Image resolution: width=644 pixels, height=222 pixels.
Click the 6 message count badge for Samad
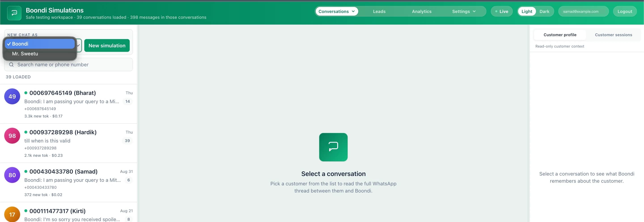[129, 180]
